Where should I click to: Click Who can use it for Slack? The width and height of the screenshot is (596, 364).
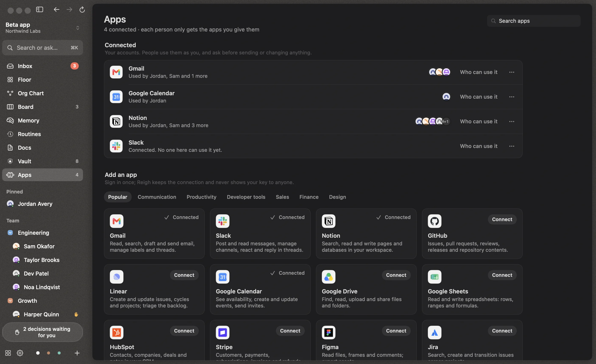(x=479, y=146)
